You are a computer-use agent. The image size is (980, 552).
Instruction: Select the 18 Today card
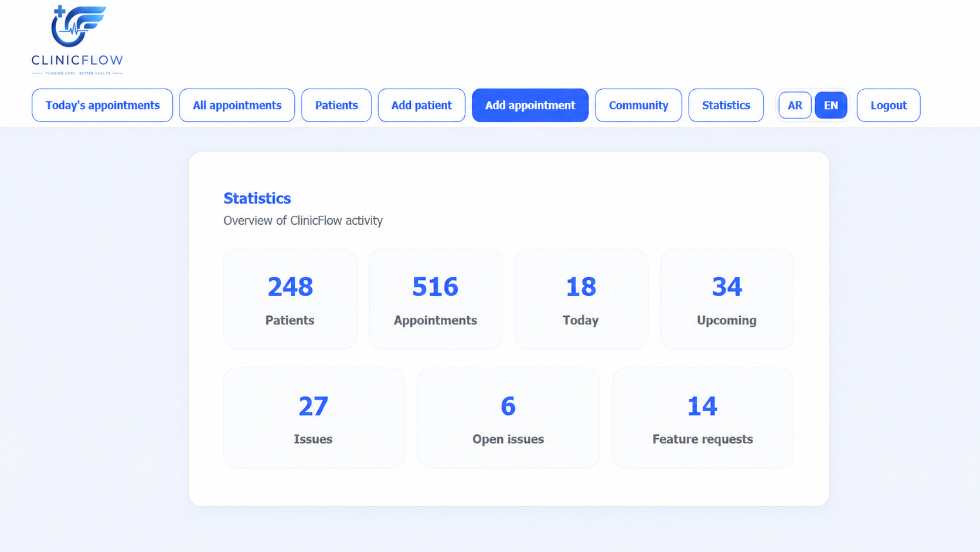click(581, 299)
